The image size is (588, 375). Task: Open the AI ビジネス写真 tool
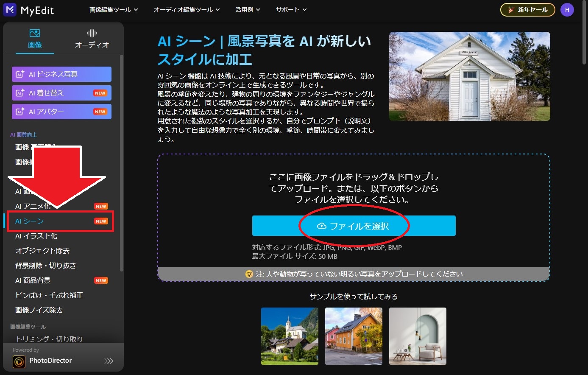61,74
